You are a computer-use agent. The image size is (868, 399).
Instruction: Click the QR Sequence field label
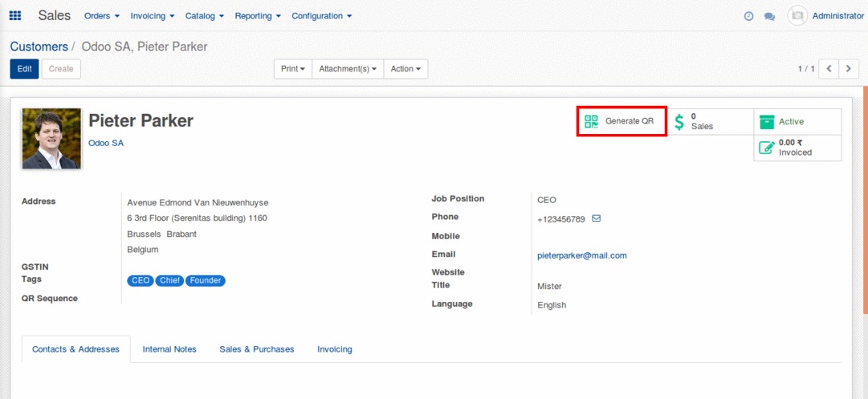50,299
